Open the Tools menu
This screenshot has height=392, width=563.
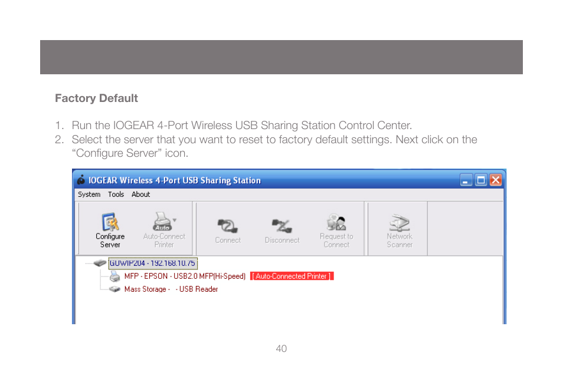tap(116, 195)
